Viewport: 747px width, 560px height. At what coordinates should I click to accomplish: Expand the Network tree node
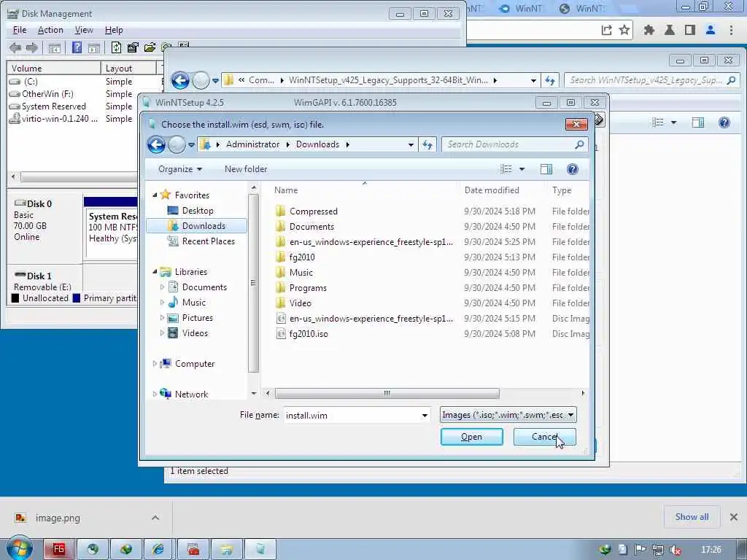point(155,394)
